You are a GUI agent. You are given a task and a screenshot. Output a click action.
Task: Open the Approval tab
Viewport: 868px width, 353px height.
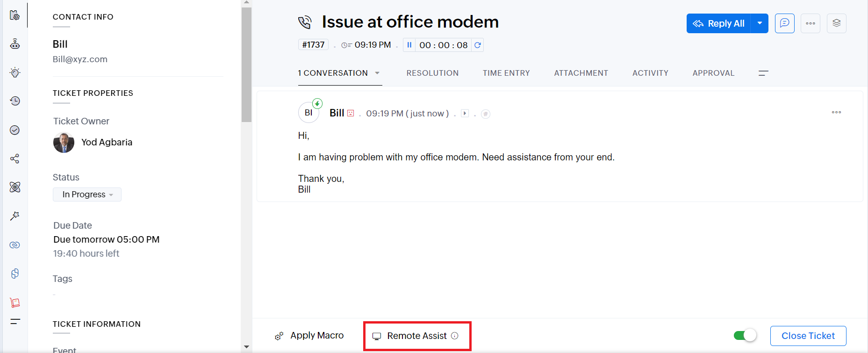tap(713, 73)
